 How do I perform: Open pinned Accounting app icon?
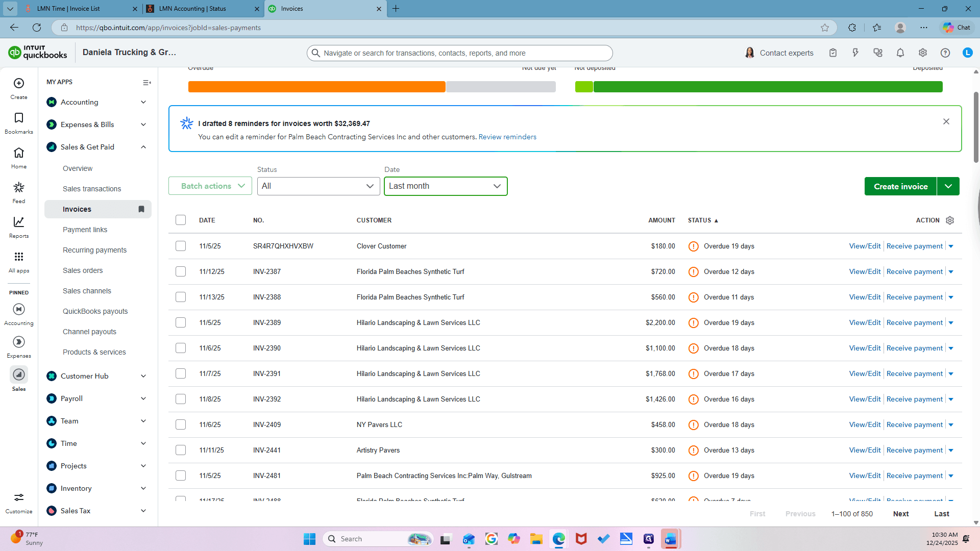19,310
